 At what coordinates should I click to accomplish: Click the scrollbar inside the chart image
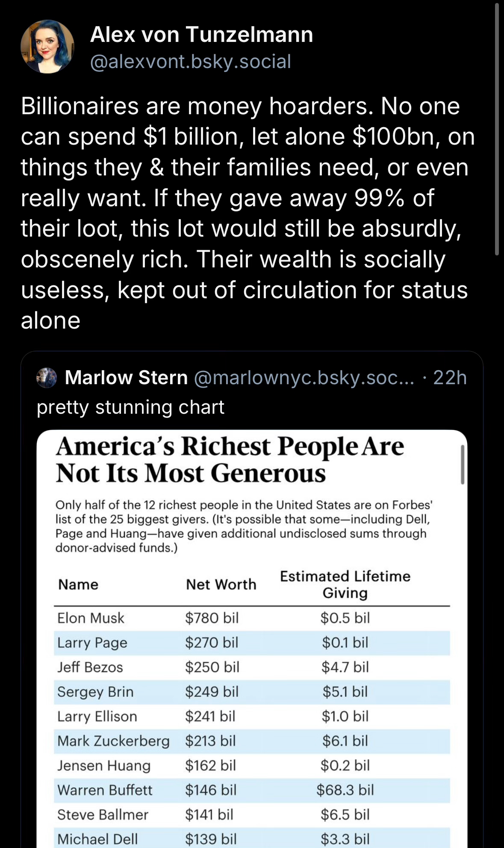(x=462, y=464)
